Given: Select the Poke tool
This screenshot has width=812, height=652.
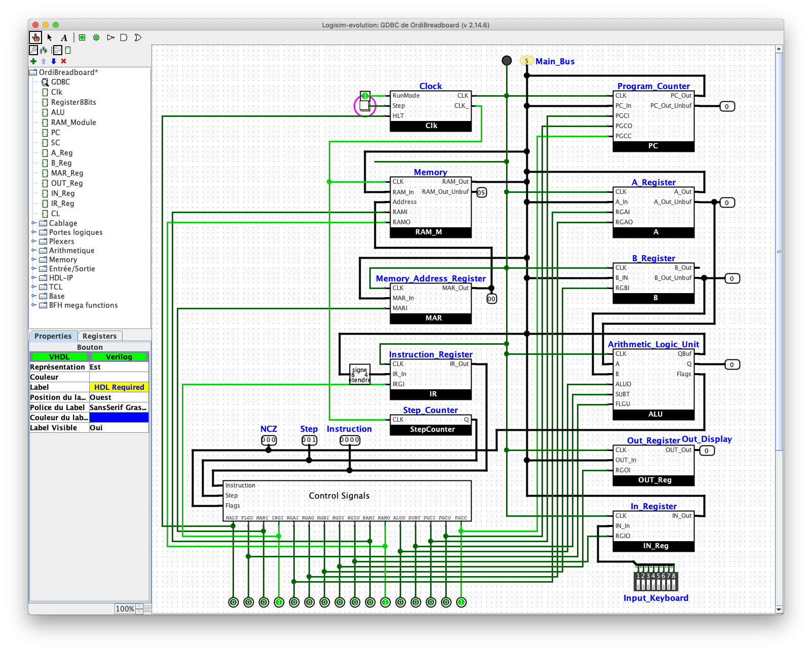Looking at the screenshot, I should point(34,37).
